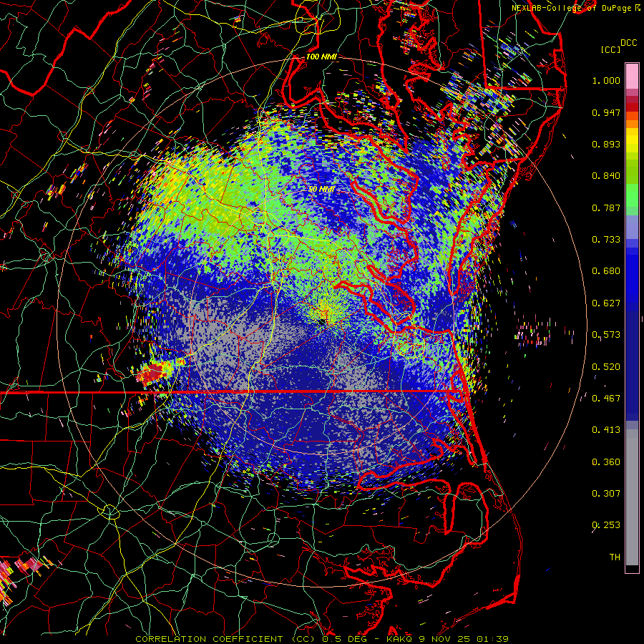Click the 1.000 color scale value

(x=606, y=80)
